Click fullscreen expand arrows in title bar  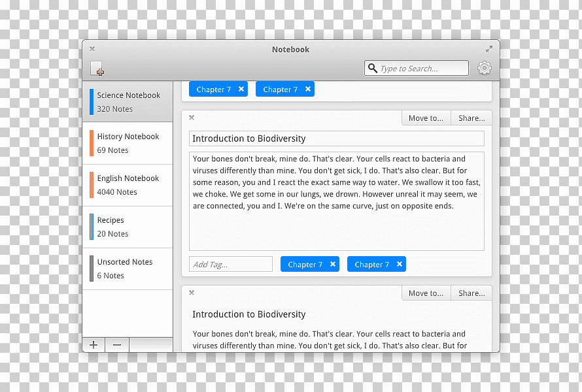489,49
